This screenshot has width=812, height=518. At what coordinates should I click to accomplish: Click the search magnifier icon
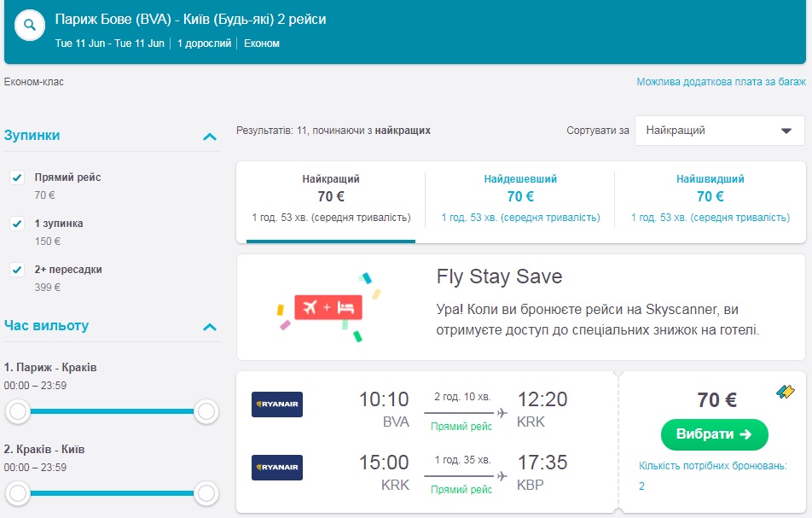coord(30,26)
